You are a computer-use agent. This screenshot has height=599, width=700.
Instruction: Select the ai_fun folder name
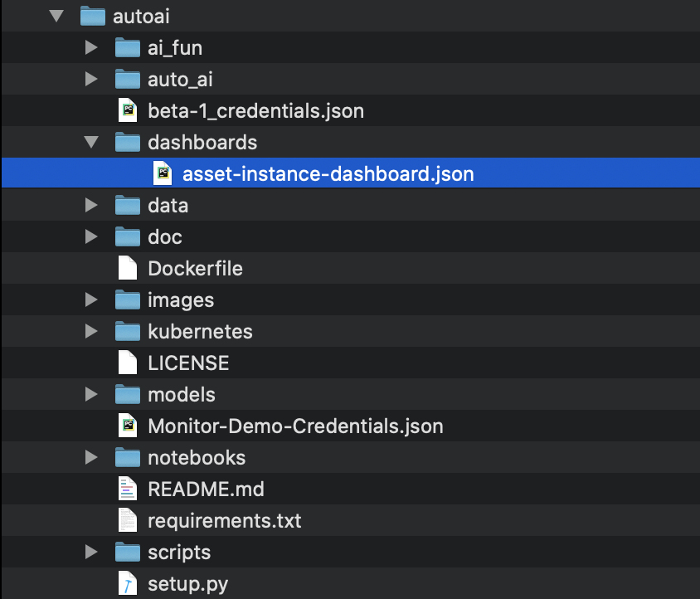[x=175, y=48]
